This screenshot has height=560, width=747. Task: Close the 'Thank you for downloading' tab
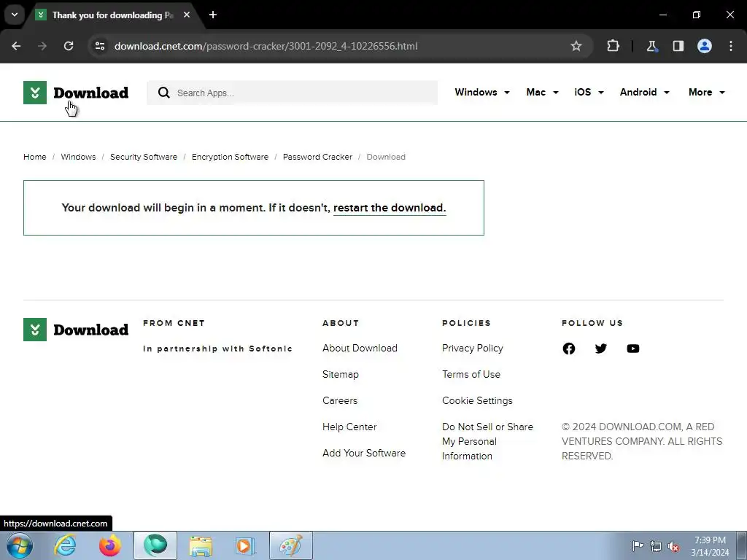(x=187, y=15)
